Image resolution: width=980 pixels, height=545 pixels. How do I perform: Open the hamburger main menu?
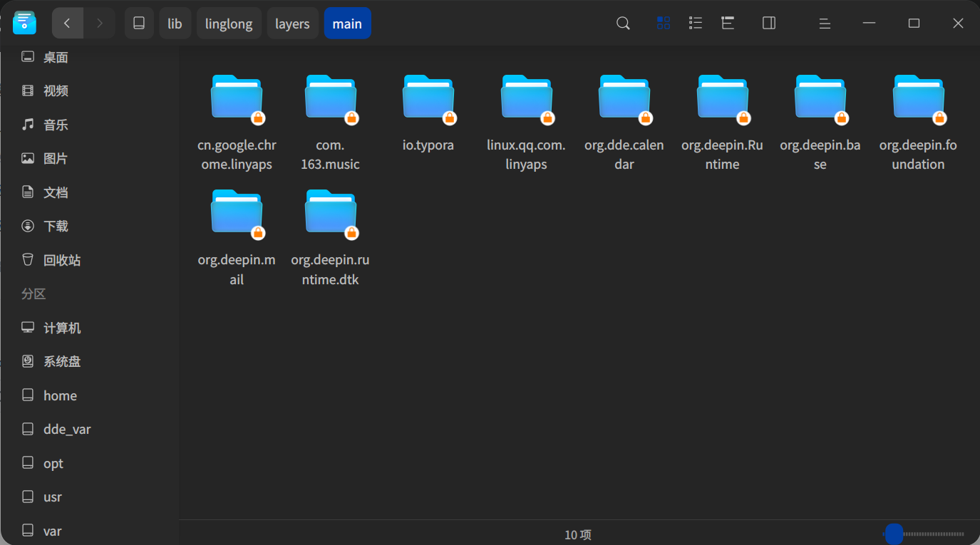(x=825, y=24)
